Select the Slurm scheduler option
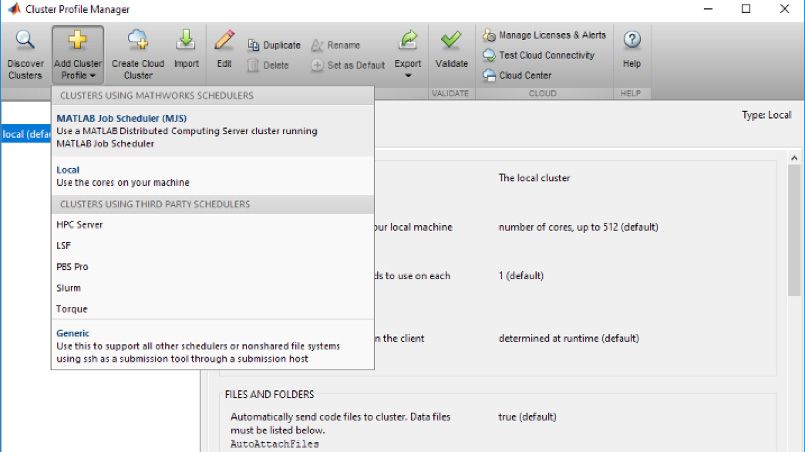This screenshot has height=452, width=805. click(x=69, y=288)
